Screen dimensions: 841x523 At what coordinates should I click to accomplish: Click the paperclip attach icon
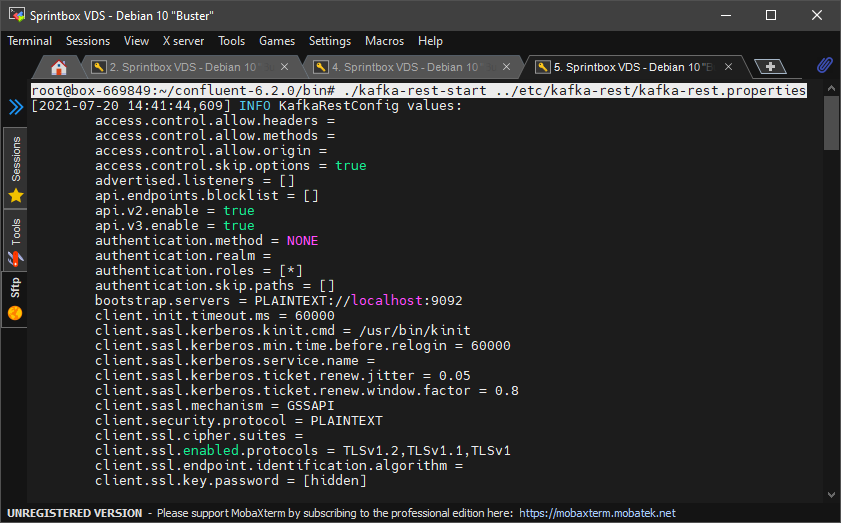pyautogui.click(x=824, y=66)
